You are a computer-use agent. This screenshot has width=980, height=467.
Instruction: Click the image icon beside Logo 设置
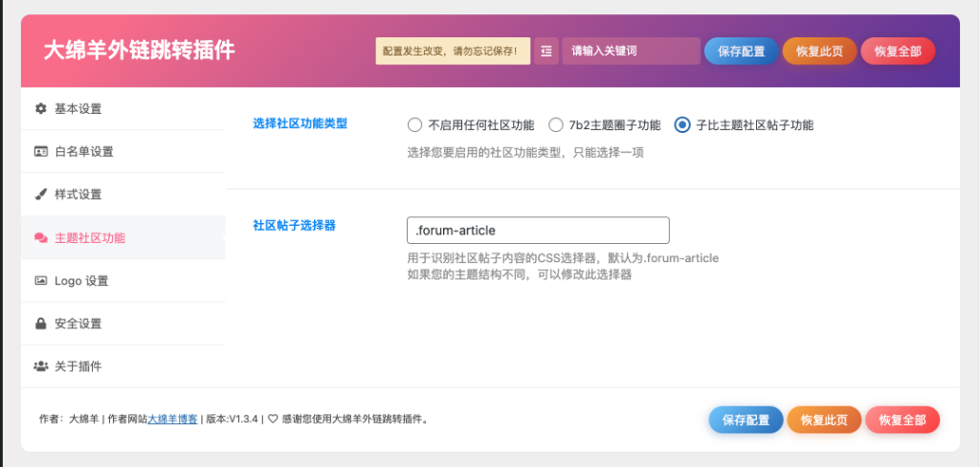[40, 280]
